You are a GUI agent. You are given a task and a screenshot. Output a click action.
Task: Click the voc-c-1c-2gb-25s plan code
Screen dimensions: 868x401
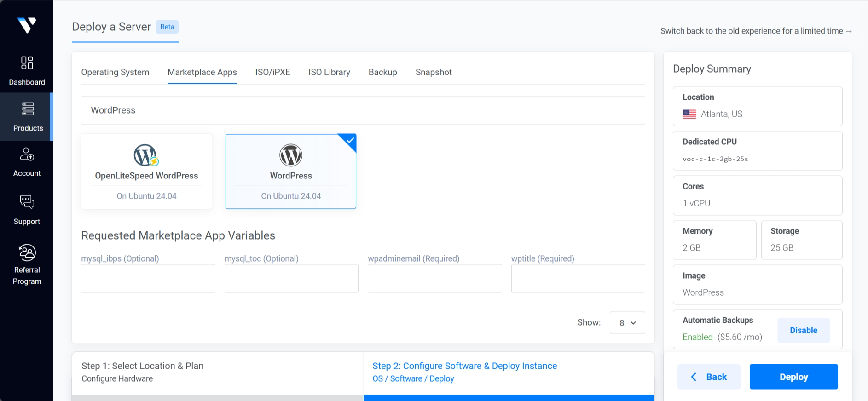(x=715, y=159)
